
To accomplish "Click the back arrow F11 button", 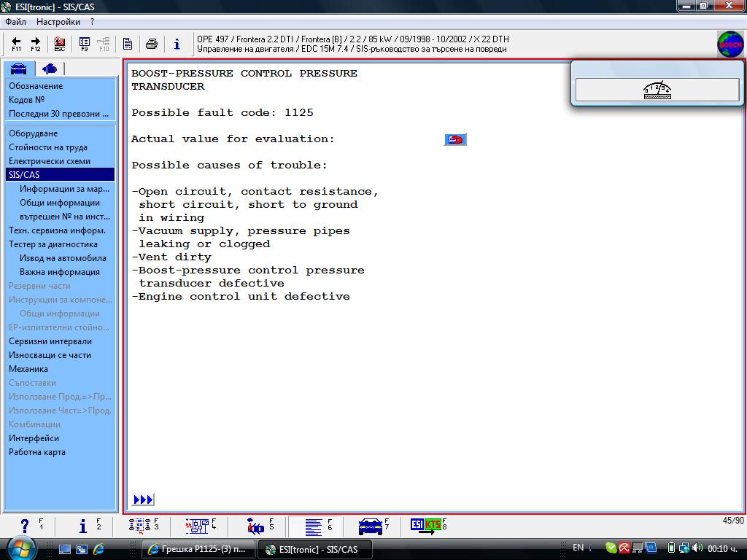I will click(x=16, y=44).
